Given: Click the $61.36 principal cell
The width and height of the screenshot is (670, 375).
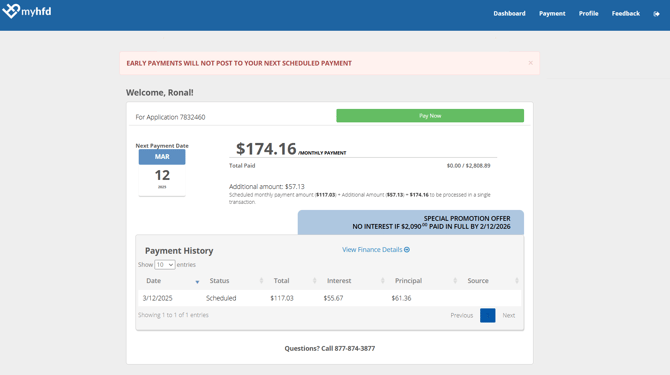Looking at the screenshot, I should [x=401, y=298].
